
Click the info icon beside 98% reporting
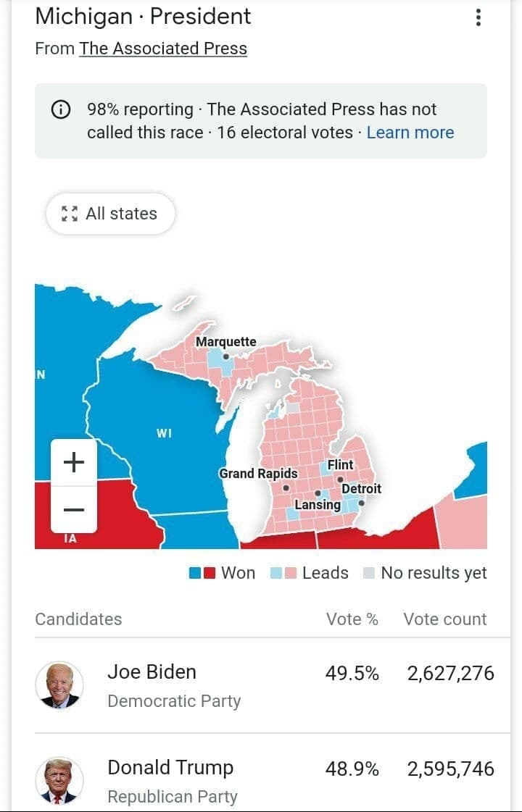tap(61, 109)
